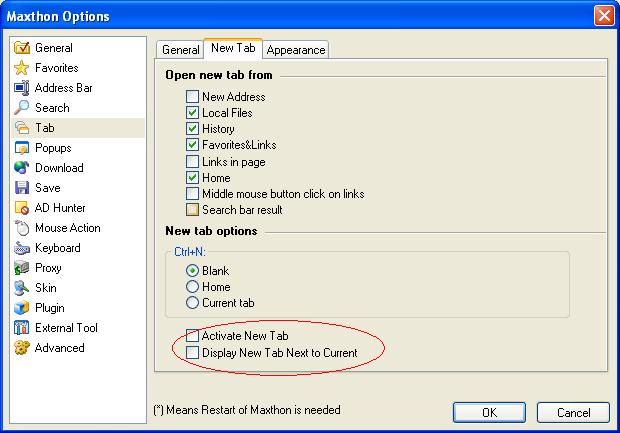
Task: Enable the Links in page checkbox
Action: click(192, 161)
